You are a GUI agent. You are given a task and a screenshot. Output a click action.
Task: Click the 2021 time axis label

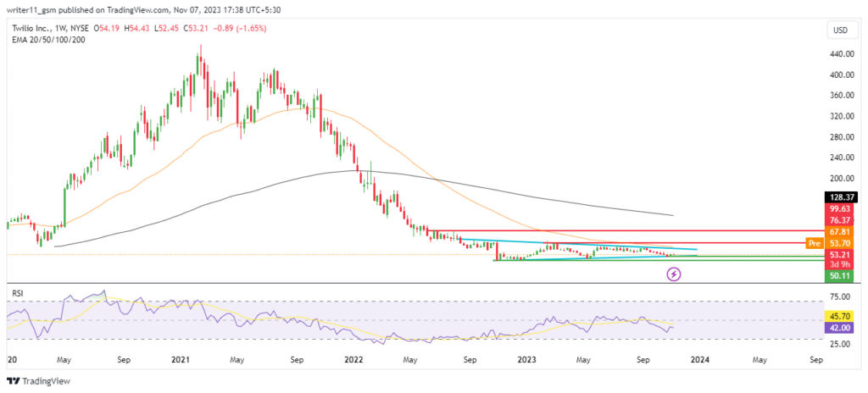point(180,359)
